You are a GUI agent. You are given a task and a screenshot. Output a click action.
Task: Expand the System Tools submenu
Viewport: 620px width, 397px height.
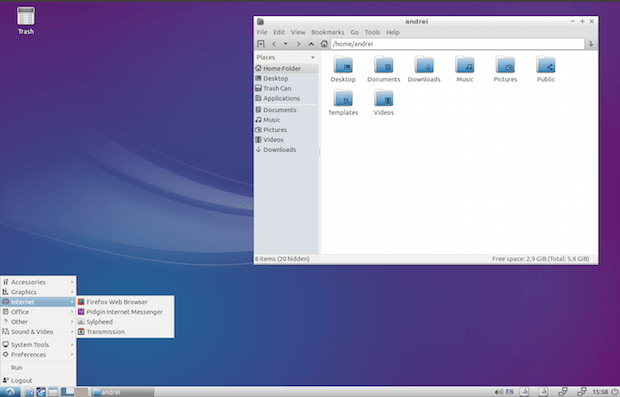(x=38, y=344)
